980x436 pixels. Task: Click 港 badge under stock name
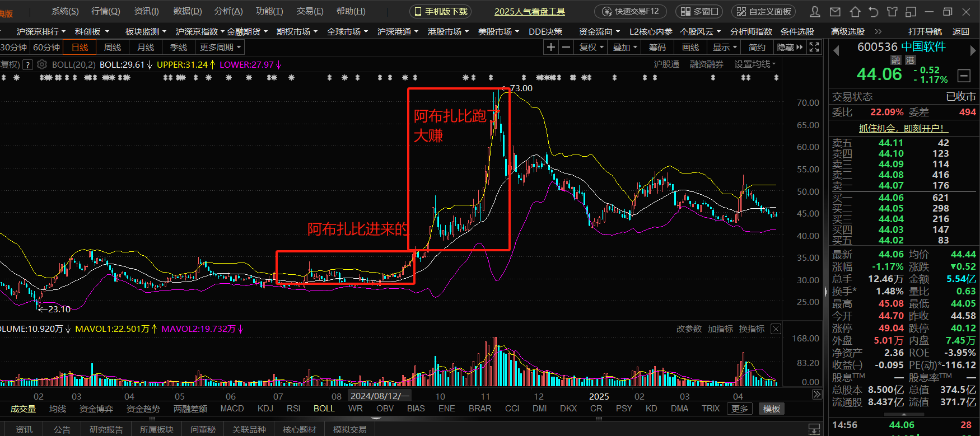coord(911,60)
